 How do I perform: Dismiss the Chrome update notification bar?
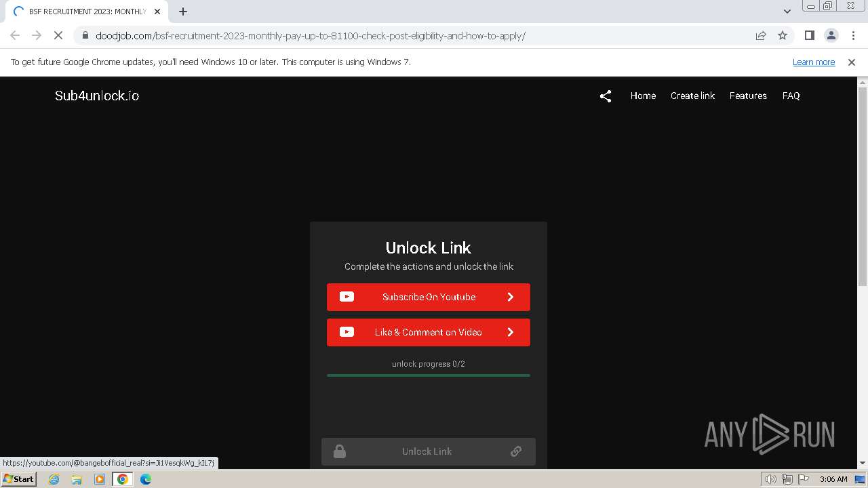[x=852, y=62]
